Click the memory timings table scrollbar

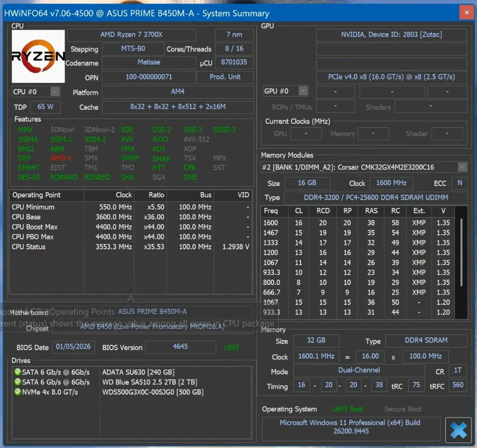pyautogui.click(x=461, y=252)
